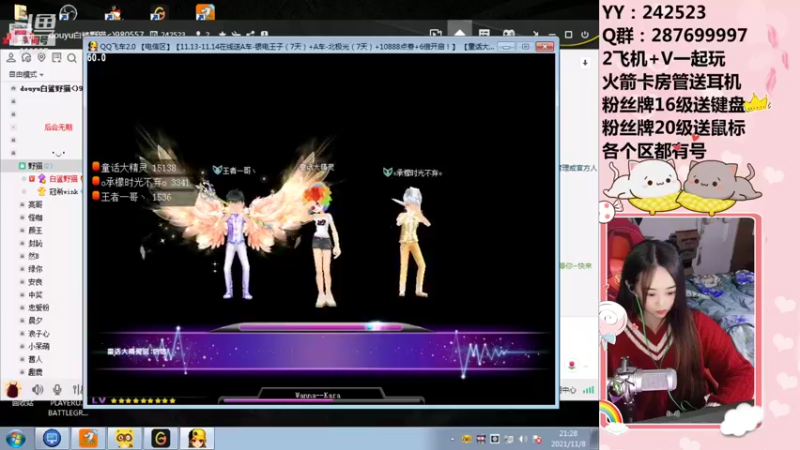
Task: Click the streamer webcam overlay
Action: pyautogui.click(x=681, y=318)
